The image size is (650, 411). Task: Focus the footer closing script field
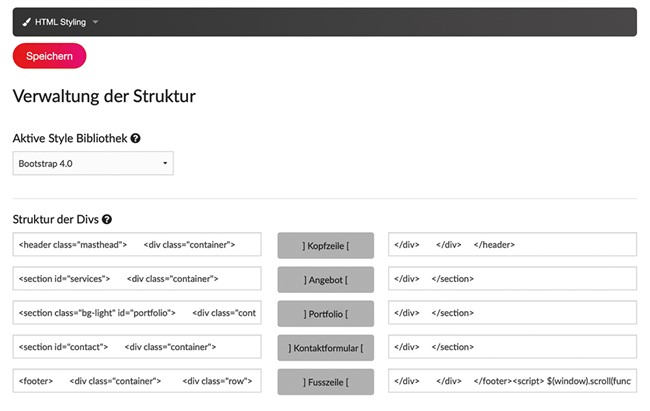point(512,380)
